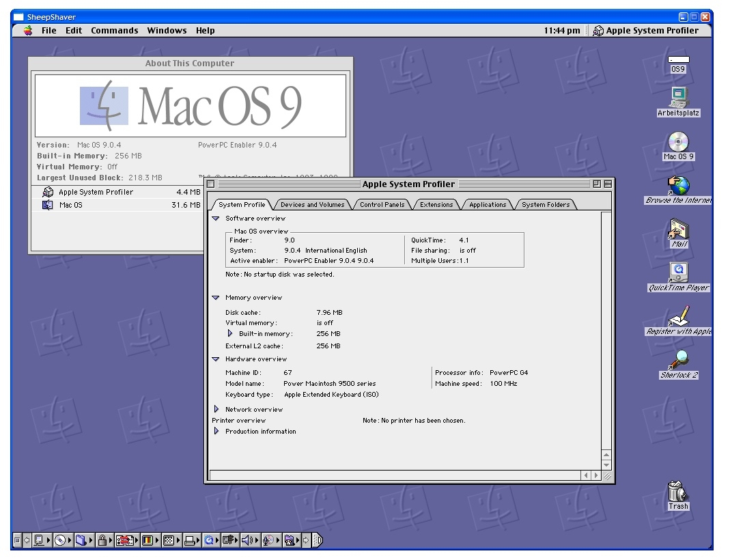730x560 pixels.
Task: Click the printer selector module in Control Strip
Action: 192,540
